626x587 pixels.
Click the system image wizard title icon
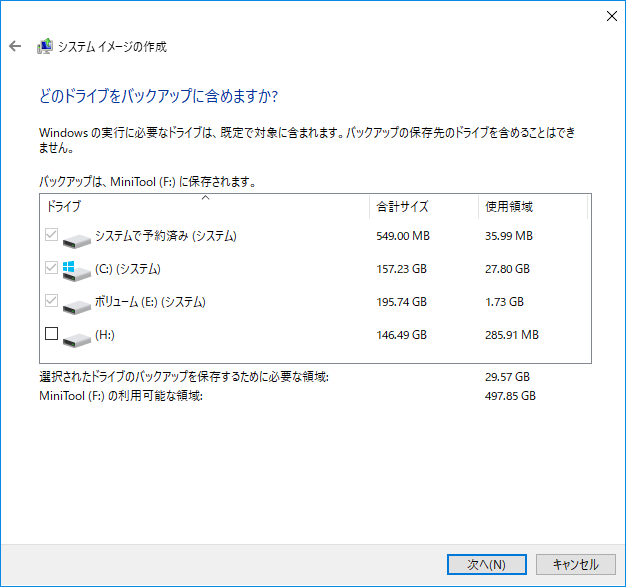45,46
